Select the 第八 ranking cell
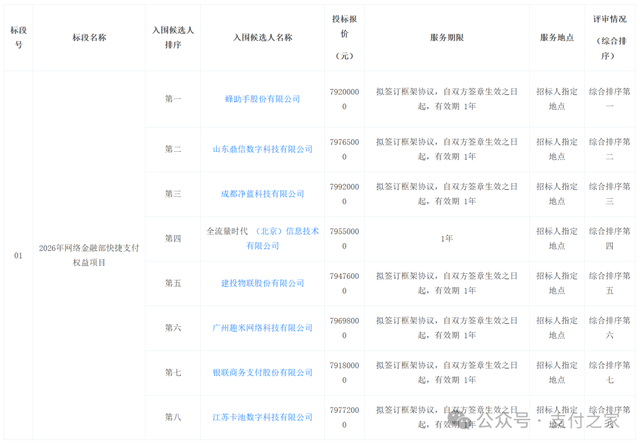 (173, 417)
